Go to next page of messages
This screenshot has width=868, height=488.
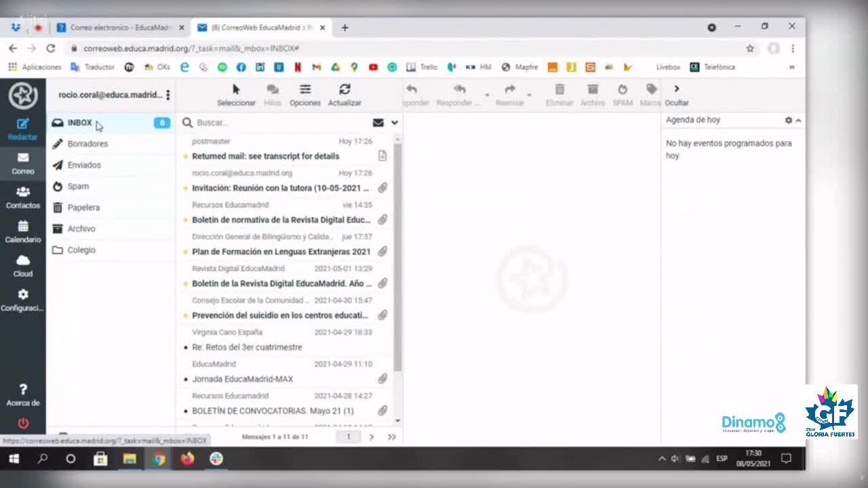pyautogui.click(x=372, y=437)
